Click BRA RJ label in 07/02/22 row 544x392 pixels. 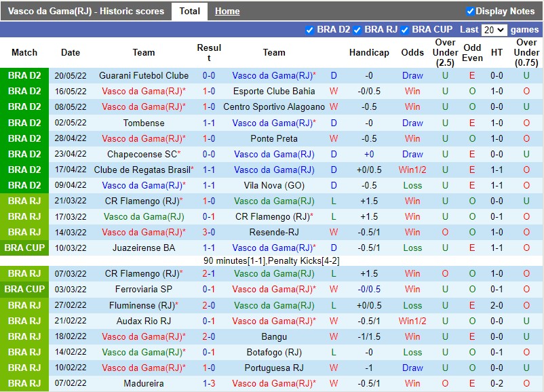tap(24, 383)
